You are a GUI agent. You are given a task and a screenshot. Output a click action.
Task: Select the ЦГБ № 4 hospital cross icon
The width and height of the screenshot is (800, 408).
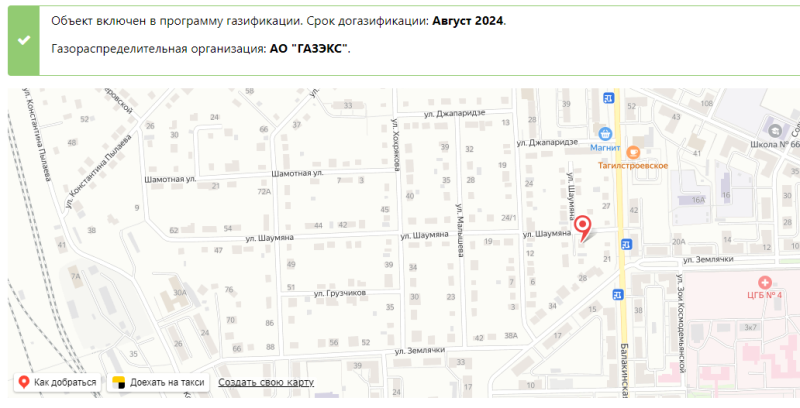click(765, 283)
